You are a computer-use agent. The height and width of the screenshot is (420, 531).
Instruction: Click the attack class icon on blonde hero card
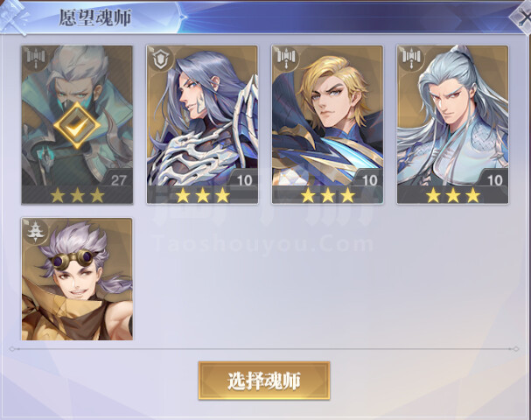pos(285,57)
